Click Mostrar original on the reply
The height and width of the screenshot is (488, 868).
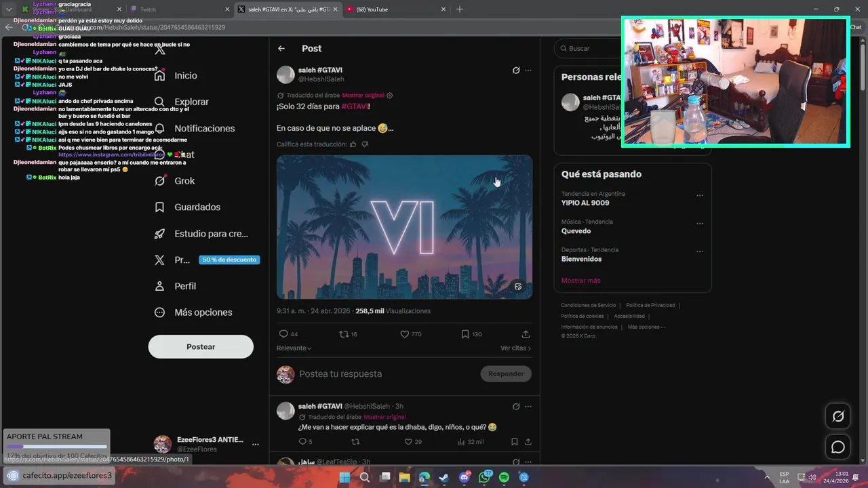384,417
